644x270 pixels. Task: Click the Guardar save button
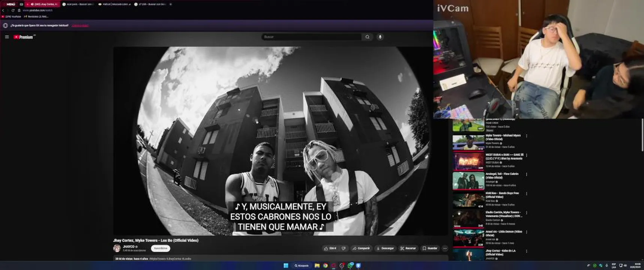coord(430,248)
